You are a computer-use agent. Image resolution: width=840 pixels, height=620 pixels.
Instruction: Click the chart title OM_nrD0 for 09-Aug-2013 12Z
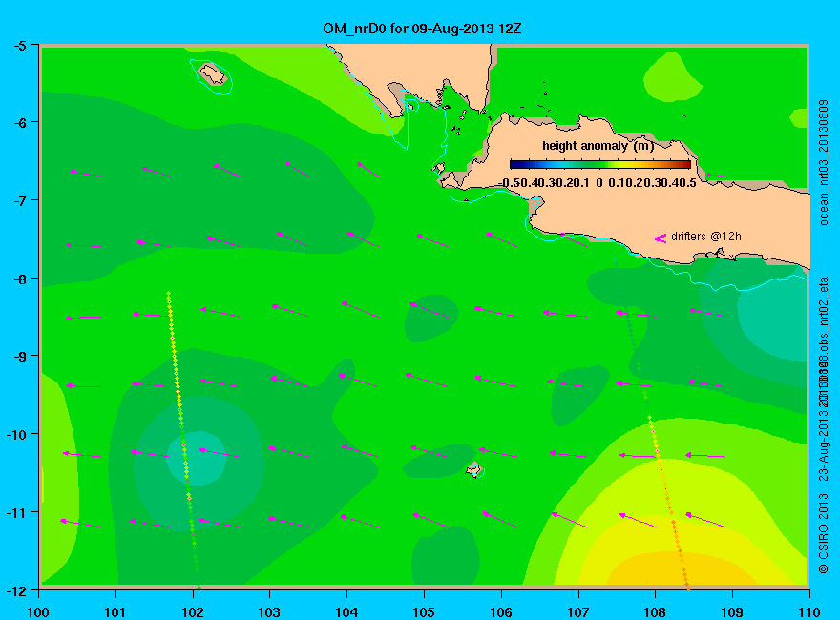click(x=422, y=29)
